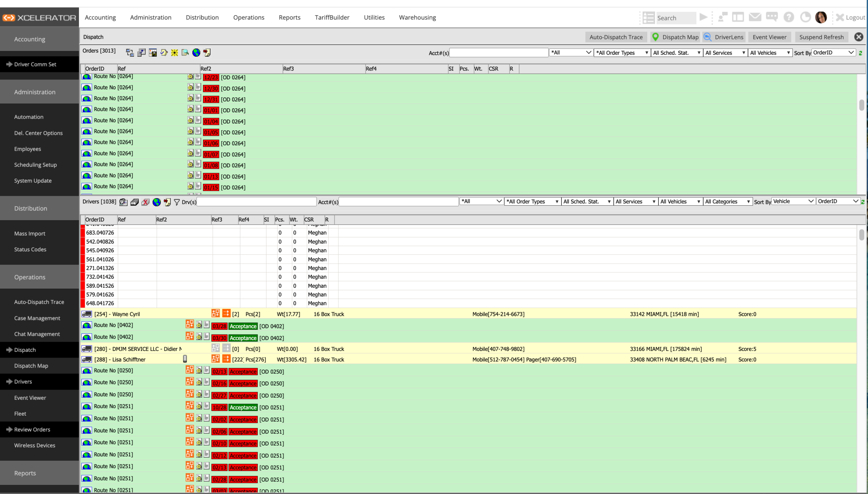This screenshot has height=494, width=868.
Task: Open All Sched. Stat. dropdown in Orders bar
Action: point(677,53)
